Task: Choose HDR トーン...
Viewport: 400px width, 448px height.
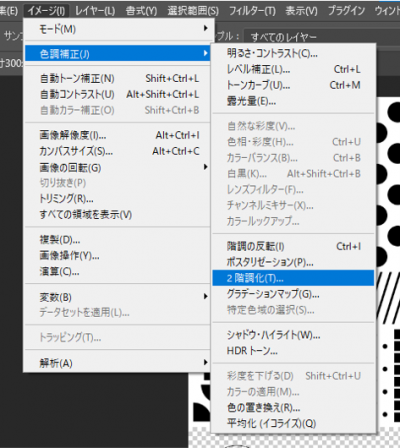Action: (x=293, y=351)
